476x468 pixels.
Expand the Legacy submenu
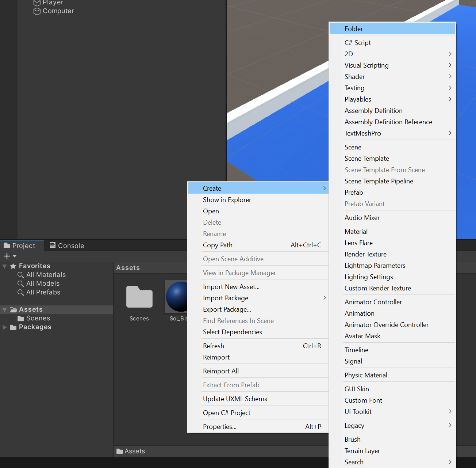coord(392,426)
